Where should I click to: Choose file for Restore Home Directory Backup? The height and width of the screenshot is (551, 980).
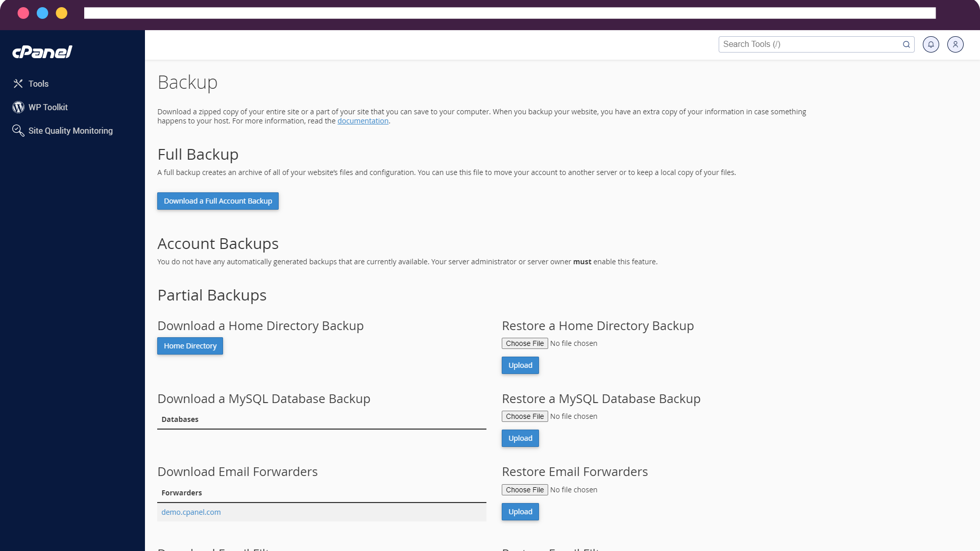click(525, 343)
